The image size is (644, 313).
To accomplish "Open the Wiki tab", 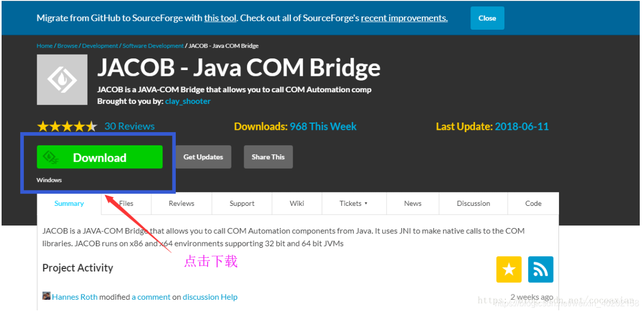I will (x=297, y=203).
